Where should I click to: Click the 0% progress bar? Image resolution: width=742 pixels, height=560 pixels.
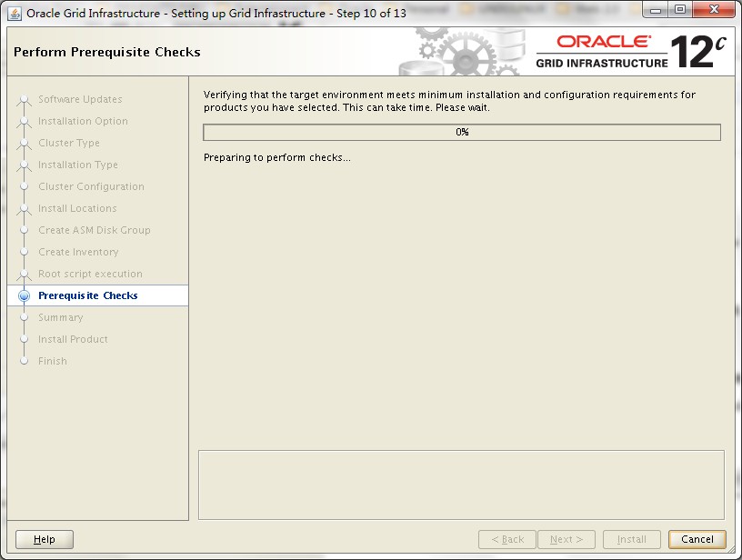click(x=462, y=132)
